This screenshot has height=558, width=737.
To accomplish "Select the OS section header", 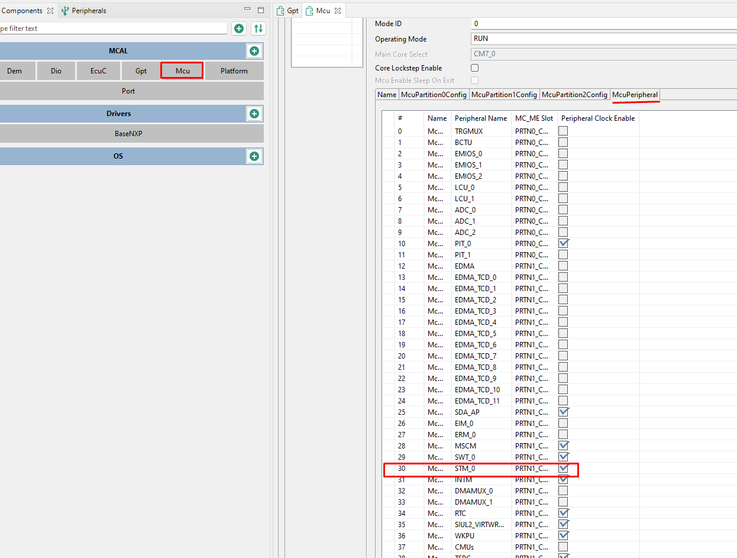I will point(118,156).
